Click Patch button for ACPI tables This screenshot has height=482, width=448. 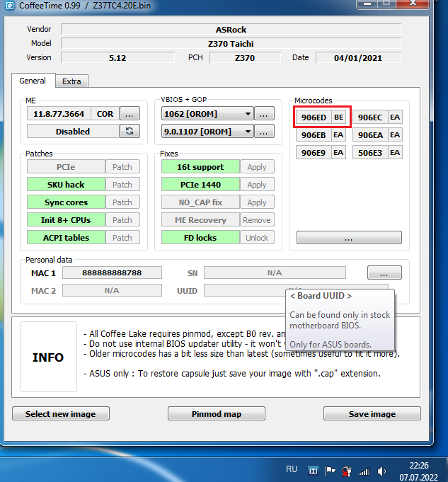[x=122, y=238]
